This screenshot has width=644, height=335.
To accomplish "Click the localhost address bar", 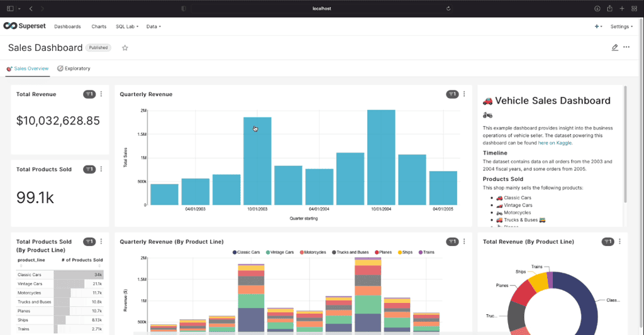I will [x=321, y=8].
